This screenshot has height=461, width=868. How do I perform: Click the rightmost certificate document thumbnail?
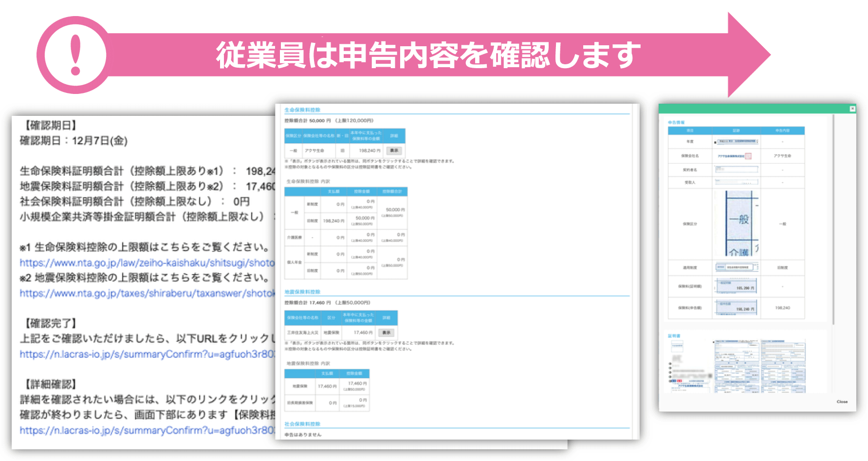(x=783, y=366)
